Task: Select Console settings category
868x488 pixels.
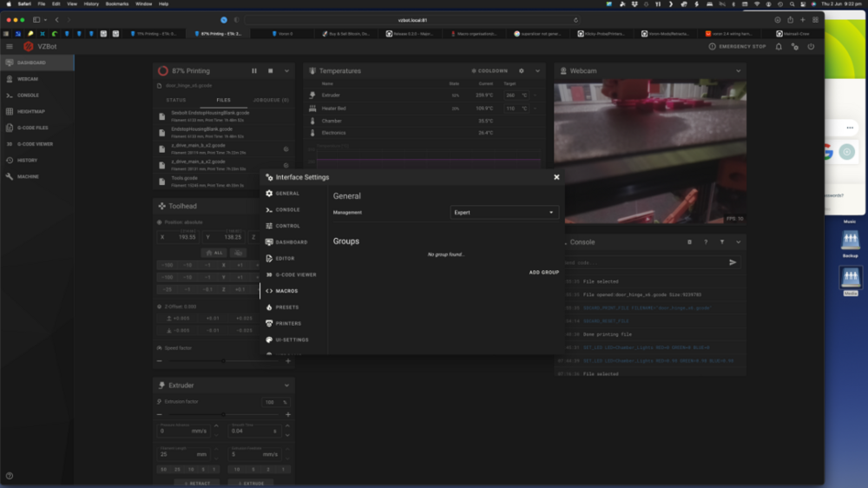Action: click(293, 209)
